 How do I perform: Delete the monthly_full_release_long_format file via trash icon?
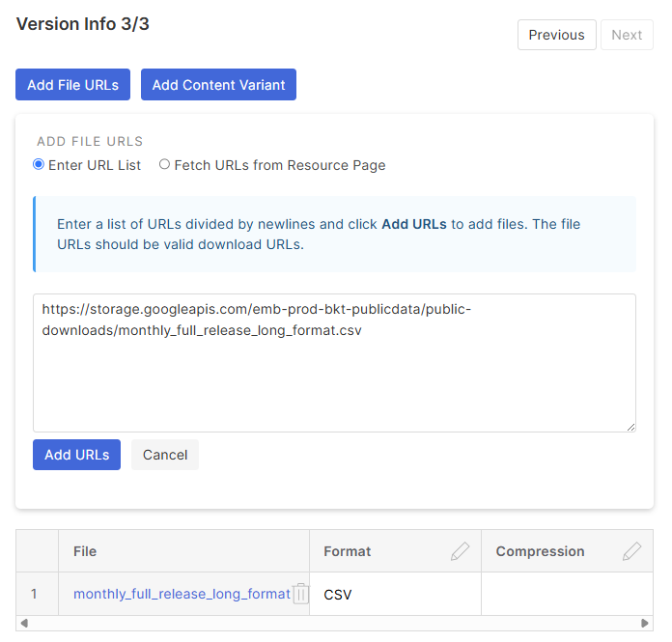[x=301, y=594]
